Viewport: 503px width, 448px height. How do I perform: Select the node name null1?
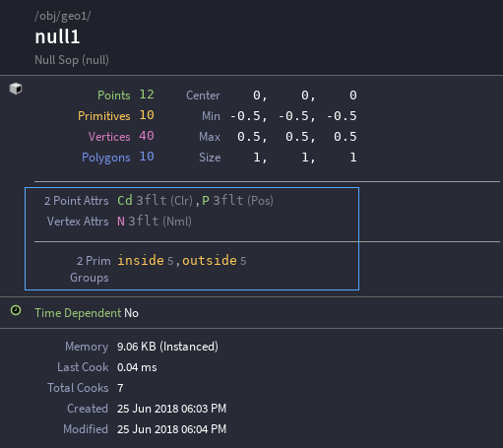[57, 36]
